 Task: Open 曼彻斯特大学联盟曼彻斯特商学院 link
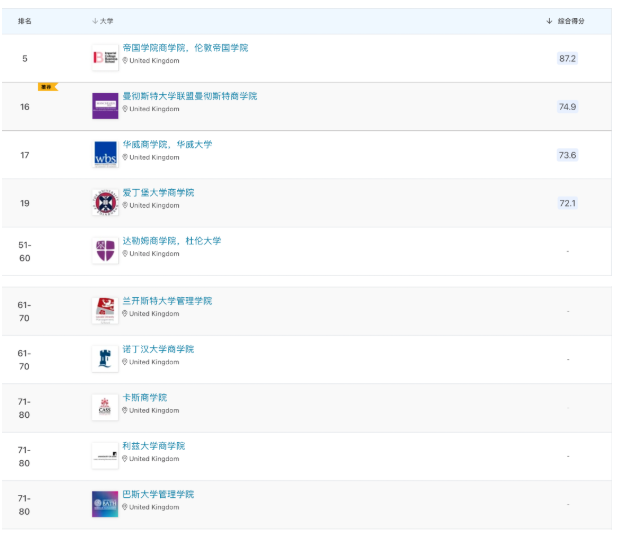pos(190,96)
